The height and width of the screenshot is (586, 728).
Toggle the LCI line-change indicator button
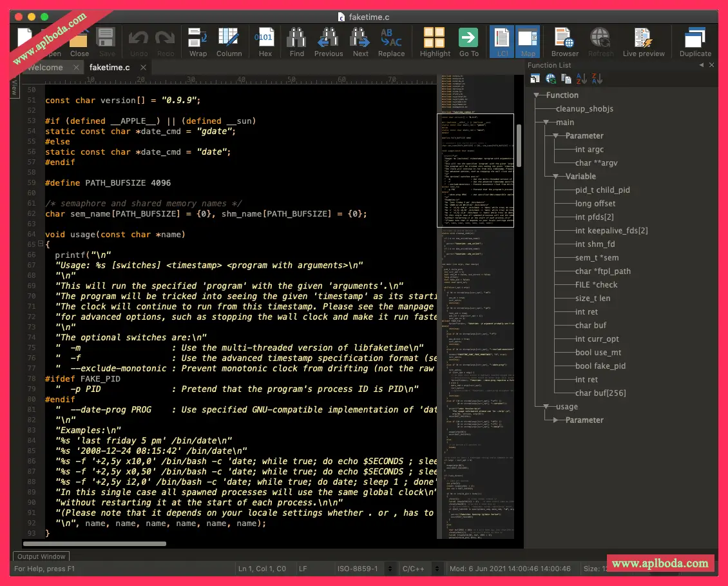(x=502, y=42)
